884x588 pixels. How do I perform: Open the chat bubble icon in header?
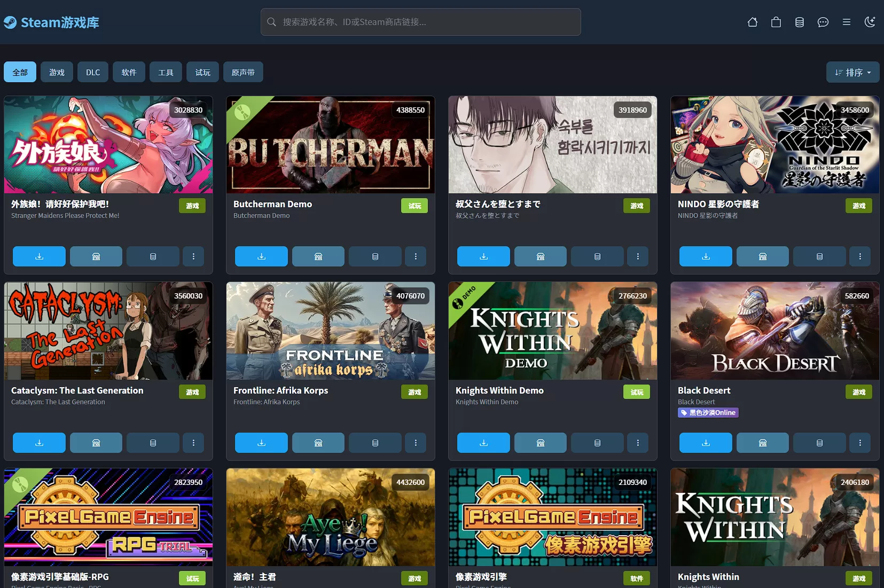pos(823,22)
